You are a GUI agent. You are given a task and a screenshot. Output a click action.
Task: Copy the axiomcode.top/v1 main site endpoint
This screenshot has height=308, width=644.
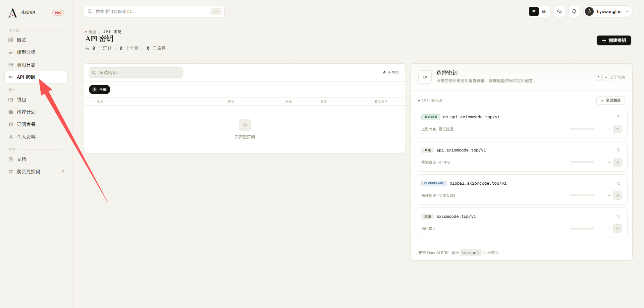click(619, 217)
